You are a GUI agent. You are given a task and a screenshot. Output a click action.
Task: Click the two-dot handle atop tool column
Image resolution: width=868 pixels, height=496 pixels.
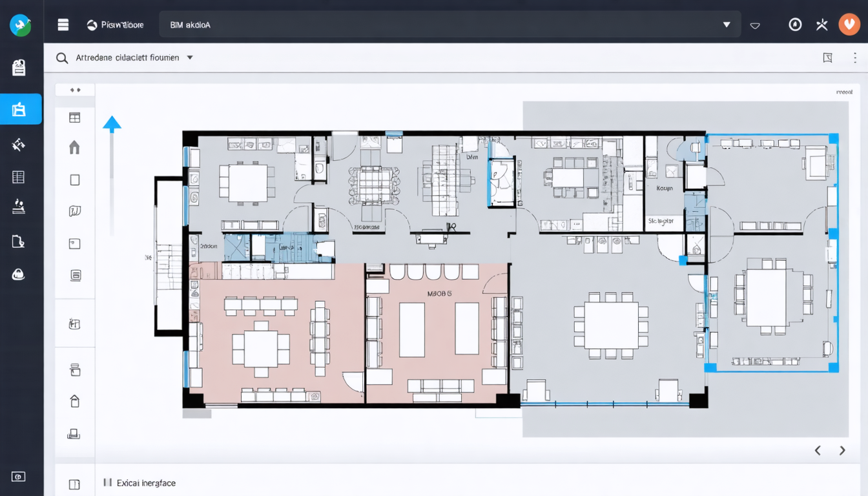point(75,90)
